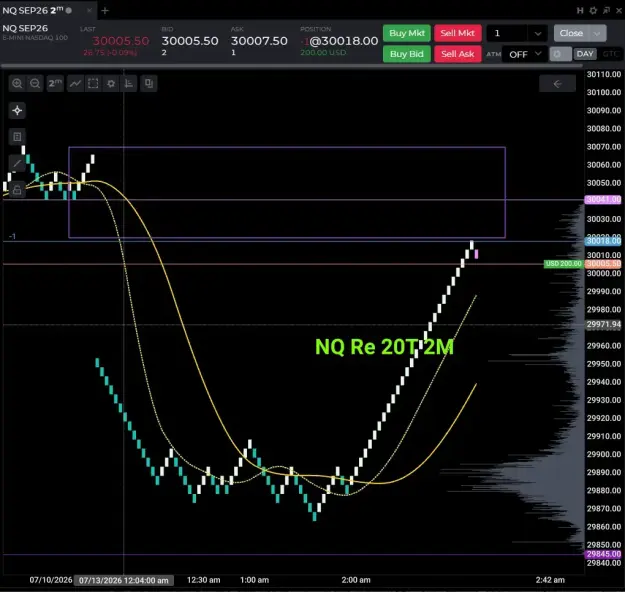625x592 pixels.
Task: Click the -1 position marker on chart
Action: pyautogui.click(x=12, y=236)
